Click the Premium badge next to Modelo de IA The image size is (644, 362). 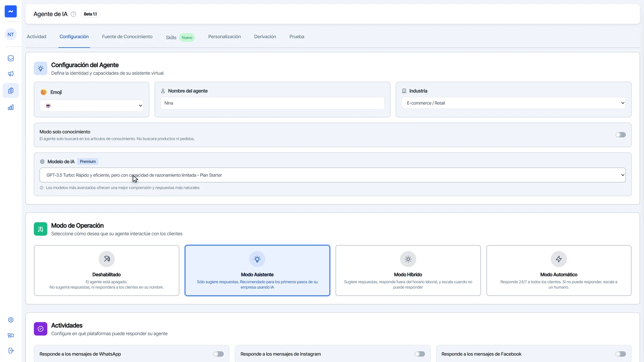[88, 162]
